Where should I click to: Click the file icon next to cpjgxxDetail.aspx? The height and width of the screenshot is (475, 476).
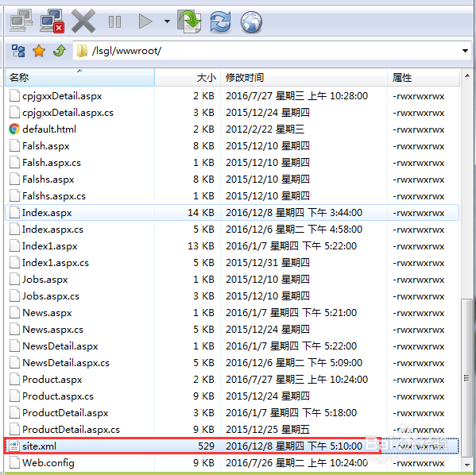click(14, 95)
